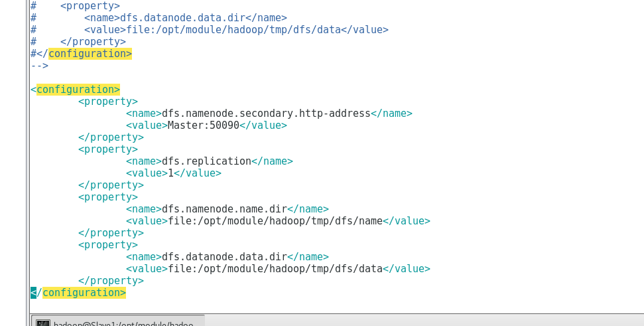The width and height of the screenshot is (644, 326).
Task: Click the <property> tag above dfs.namenode.name.dir
Action: point(108,197)
